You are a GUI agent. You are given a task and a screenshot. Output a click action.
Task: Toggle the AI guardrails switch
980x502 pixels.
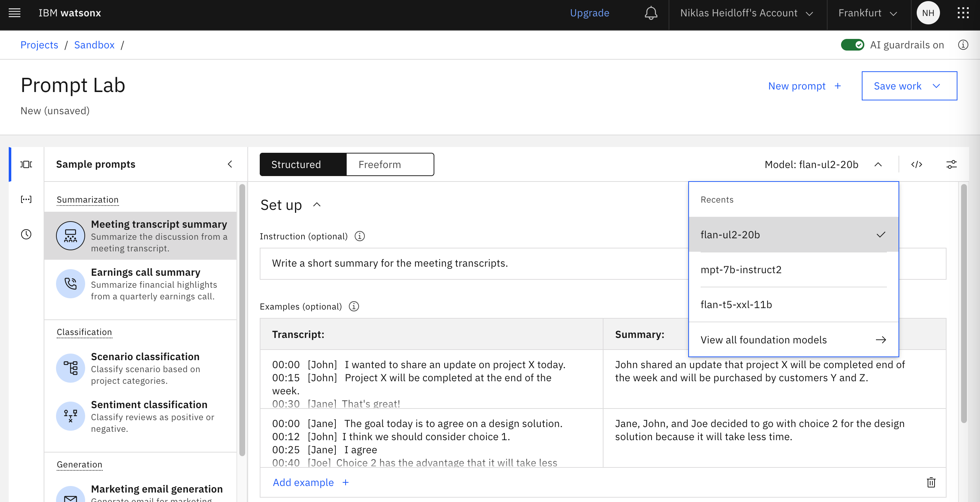click(x=852, y=45)
